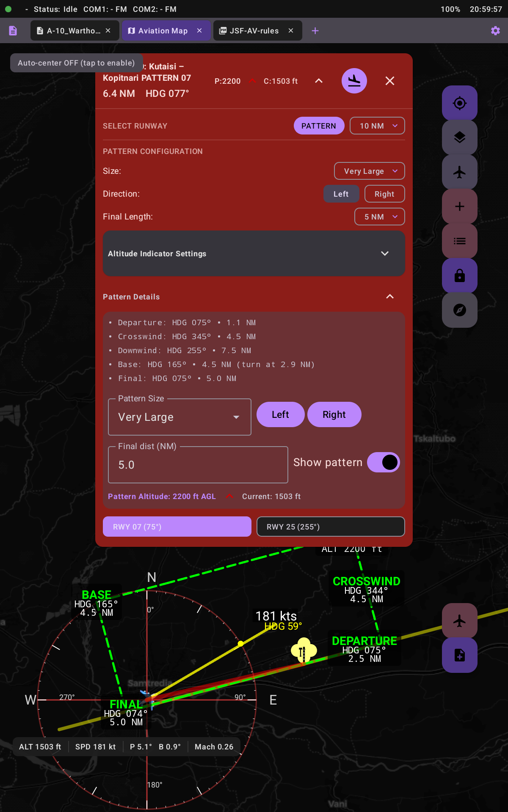Click the 20:59:57 clock
Viewport: 508px width, 812px height.
(486, 9)
